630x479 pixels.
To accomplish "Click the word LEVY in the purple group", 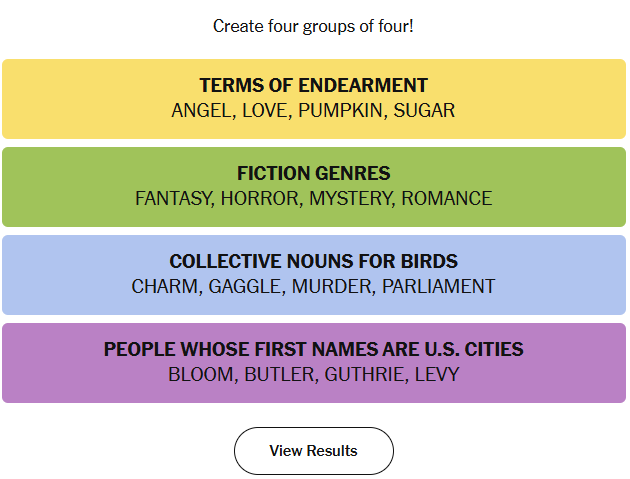I will pos(435,375).
